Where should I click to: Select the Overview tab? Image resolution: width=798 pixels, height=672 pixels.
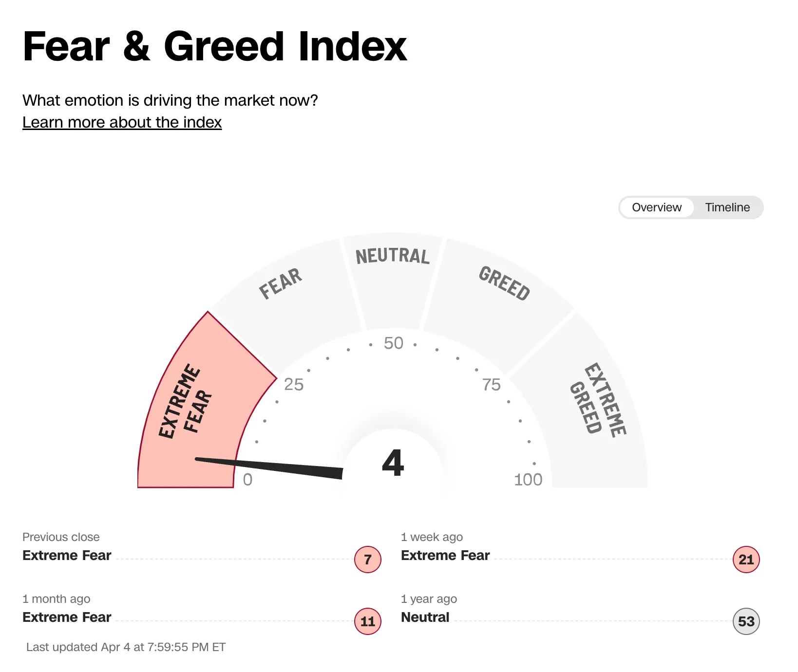(x=657, y=207)
